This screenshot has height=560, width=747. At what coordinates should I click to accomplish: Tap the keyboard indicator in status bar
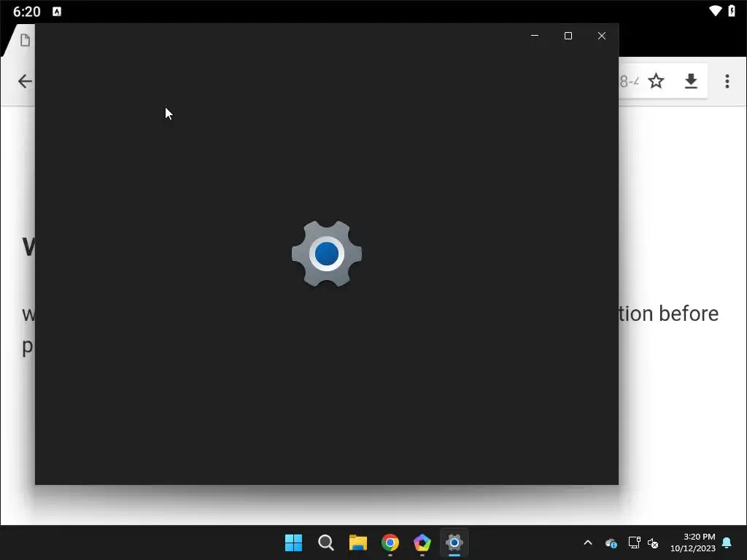click(x=57, y=12)
